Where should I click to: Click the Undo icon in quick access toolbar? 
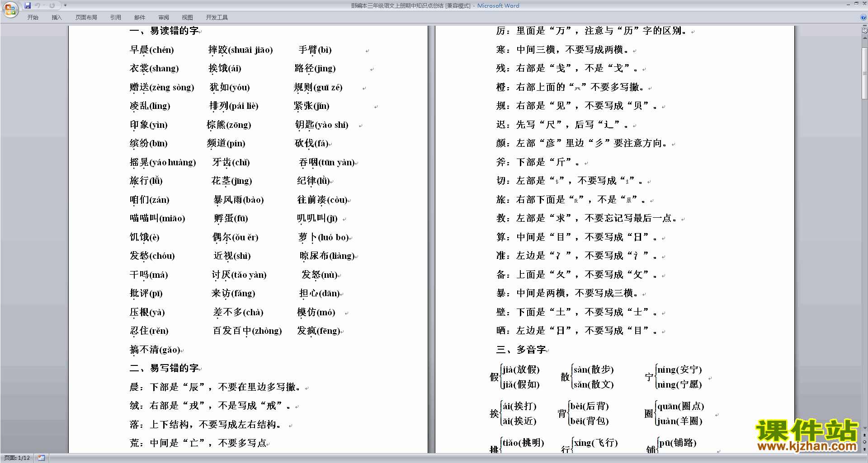(38, 5)
